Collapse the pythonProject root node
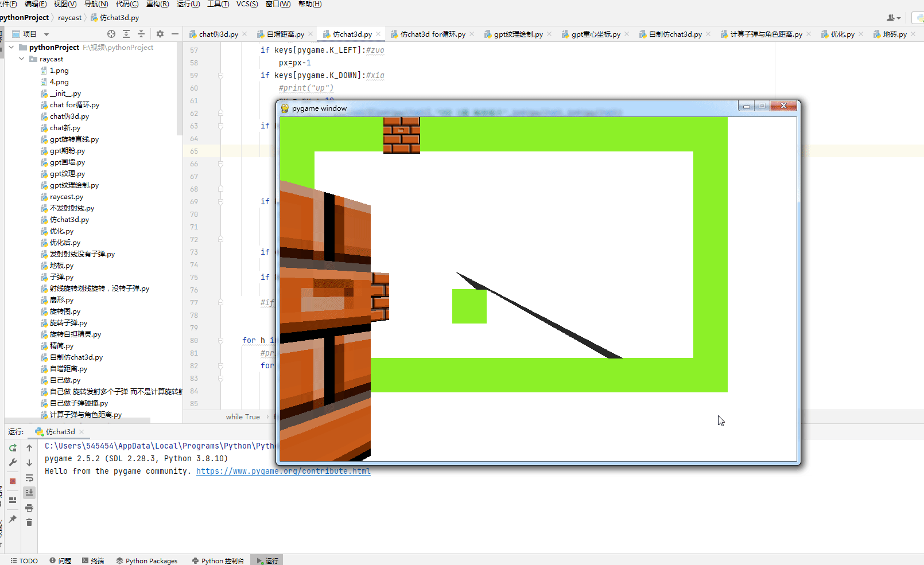Screen dimensions: 924x565 click(x=11, y=47)
